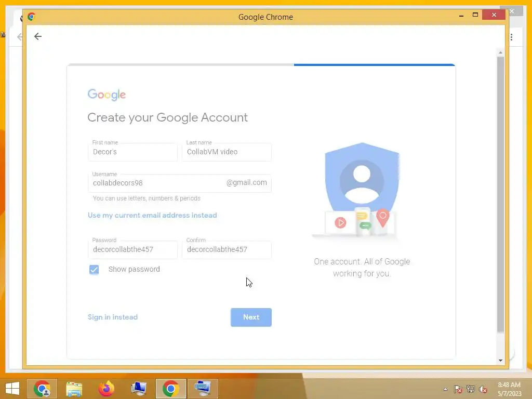532x399 pixels.
Task: Click the background Chrome window's back arrow
Action: tap(20, 37)
